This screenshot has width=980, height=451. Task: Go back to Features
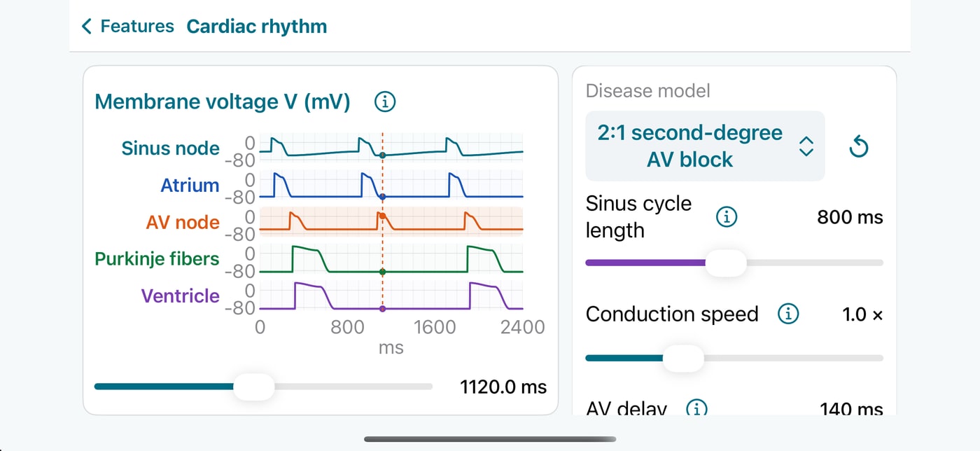point(127,27)
